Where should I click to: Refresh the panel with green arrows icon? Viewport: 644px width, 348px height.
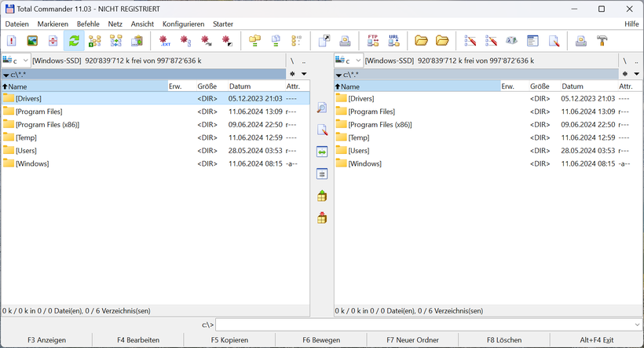(x=74, y=41)
